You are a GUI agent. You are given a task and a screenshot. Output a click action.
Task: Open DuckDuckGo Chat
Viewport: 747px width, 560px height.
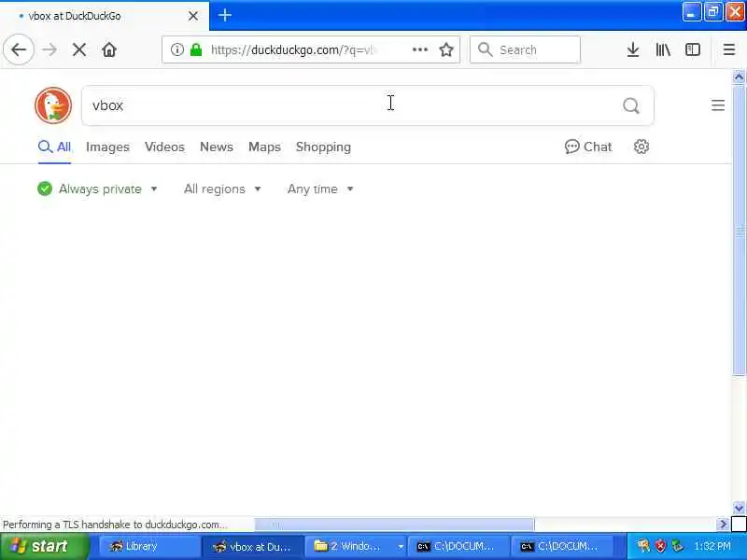pos(588,147)
